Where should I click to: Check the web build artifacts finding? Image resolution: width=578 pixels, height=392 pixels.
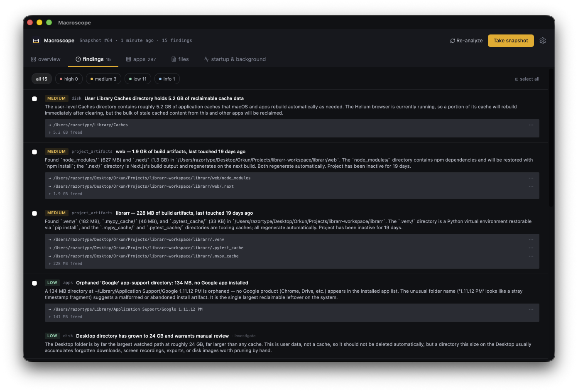[x=34, y=152]
